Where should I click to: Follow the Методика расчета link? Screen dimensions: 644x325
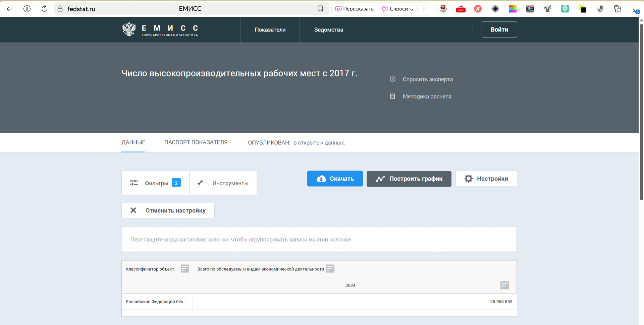[427, 96]
